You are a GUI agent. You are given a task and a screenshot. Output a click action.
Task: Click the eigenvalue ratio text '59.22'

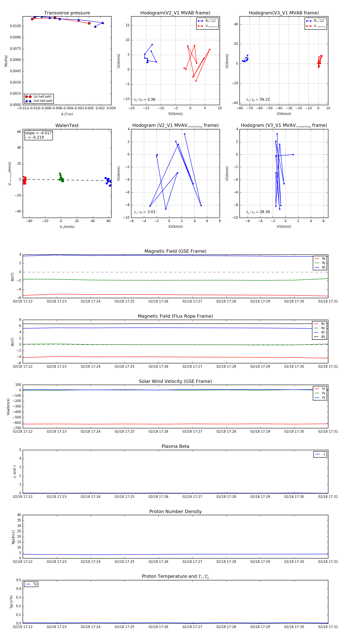tap(265, 100)
